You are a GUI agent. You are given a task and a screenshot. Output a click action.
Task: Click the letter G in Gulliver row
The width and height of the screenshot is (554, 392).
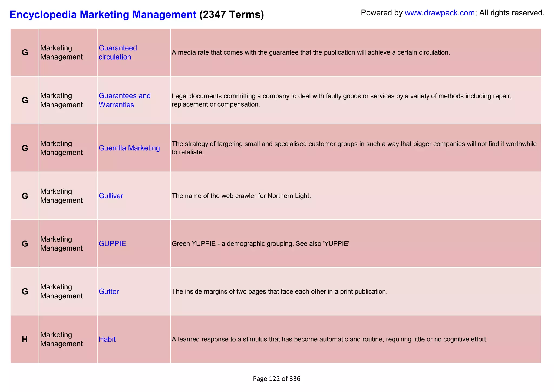25,196
